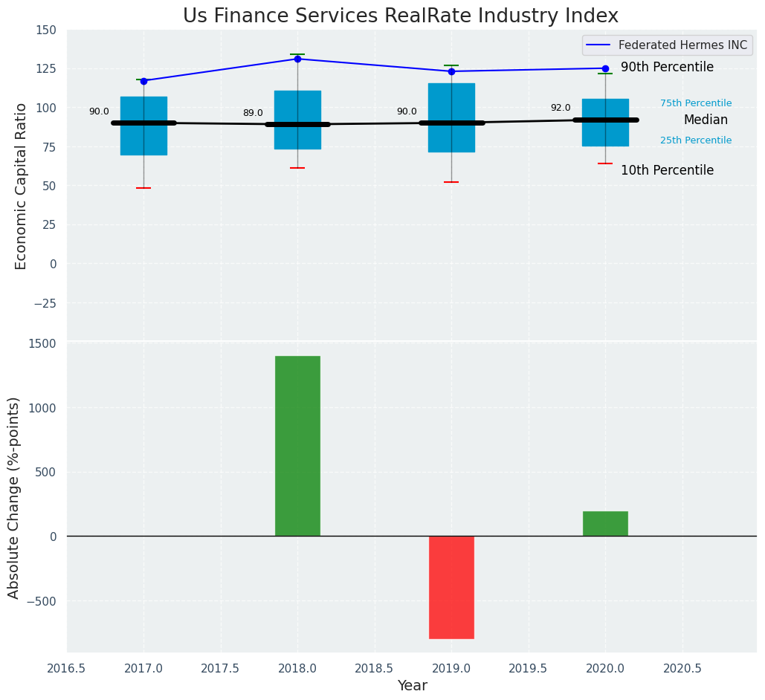Click the 92.0 median value label
Screen dimensions: 765x700
point(561,108)
